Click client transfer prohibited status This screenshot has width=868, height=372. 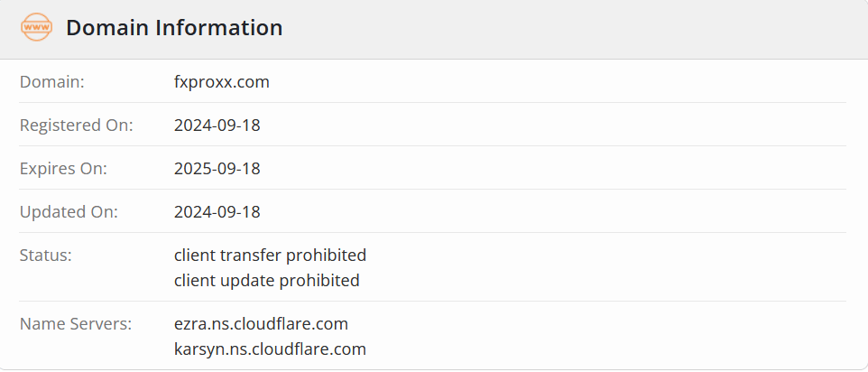pos(270,256)
